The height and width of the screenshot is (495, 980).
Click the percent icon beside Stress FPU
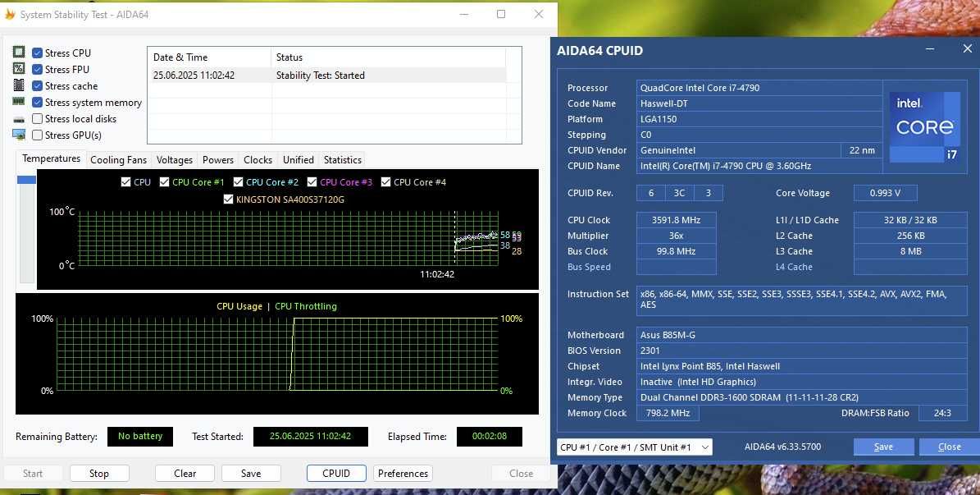pos(19,68)
